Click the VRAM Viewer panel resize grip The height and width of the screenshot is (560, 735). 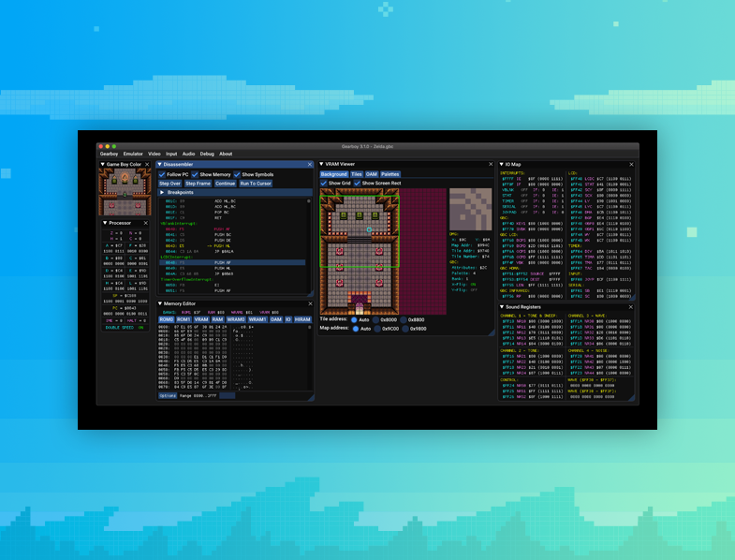[x=492, y=332]
